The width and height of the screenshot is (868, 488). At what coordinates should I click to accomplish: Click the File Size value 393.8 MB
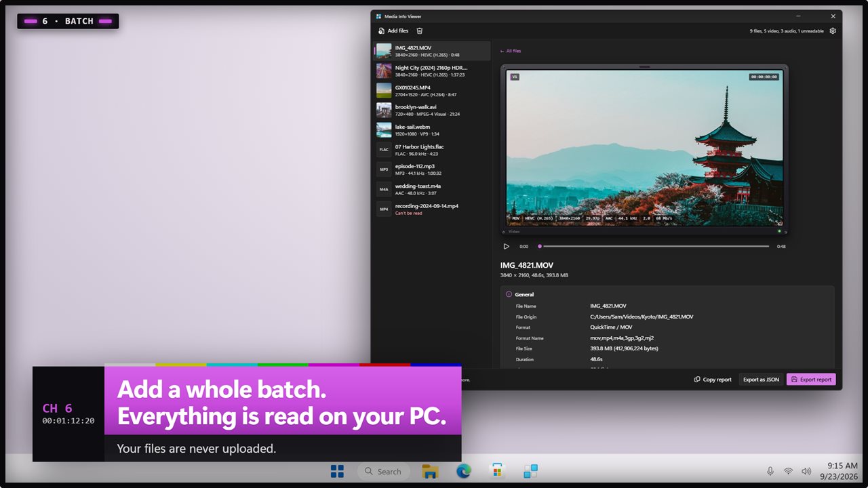click(x=624, y=348)
